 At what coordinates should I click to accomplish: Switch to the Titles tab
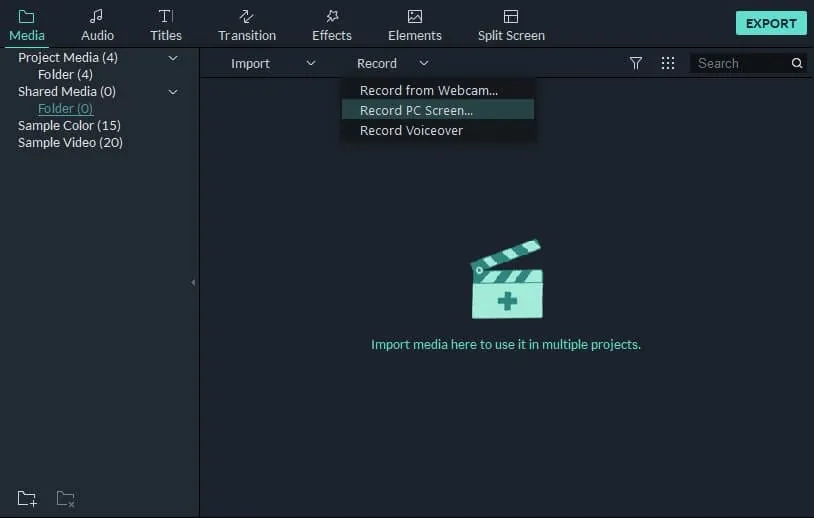166,25
